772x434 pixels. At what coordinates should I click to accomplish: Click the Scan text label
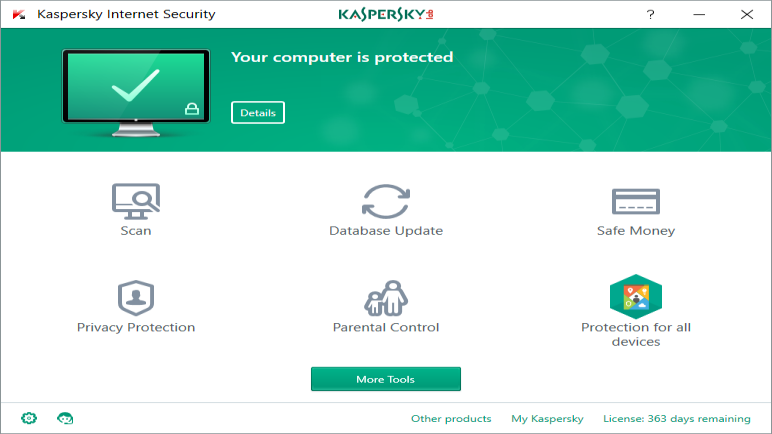(136, 231)
